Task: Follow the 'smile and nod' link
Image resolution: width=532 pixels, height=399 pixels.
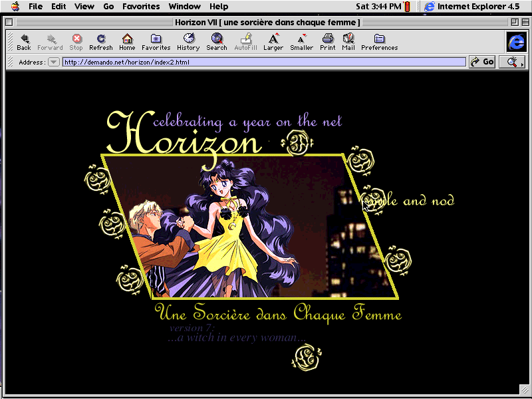Action: coord(410,200)
